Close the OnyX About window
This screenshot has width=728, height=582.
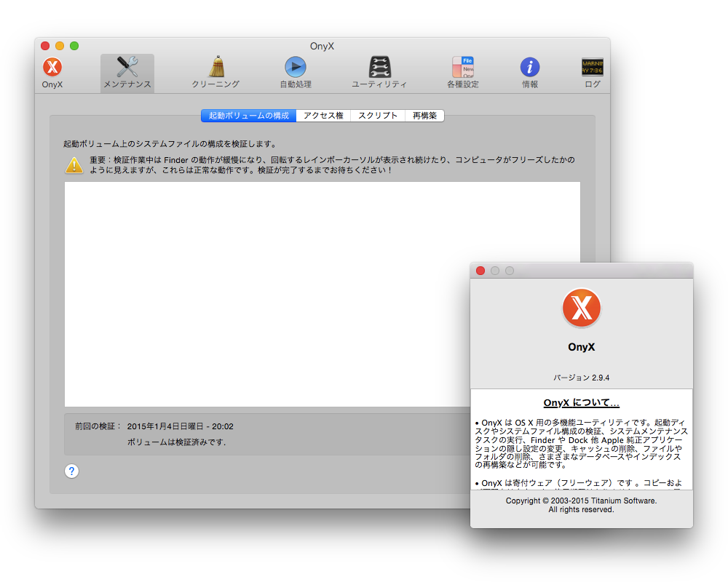tap(480, 271)
